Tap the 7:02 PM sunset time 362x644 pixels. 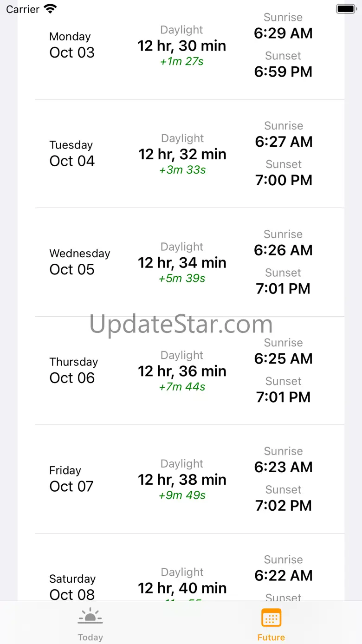click(283, 506)
